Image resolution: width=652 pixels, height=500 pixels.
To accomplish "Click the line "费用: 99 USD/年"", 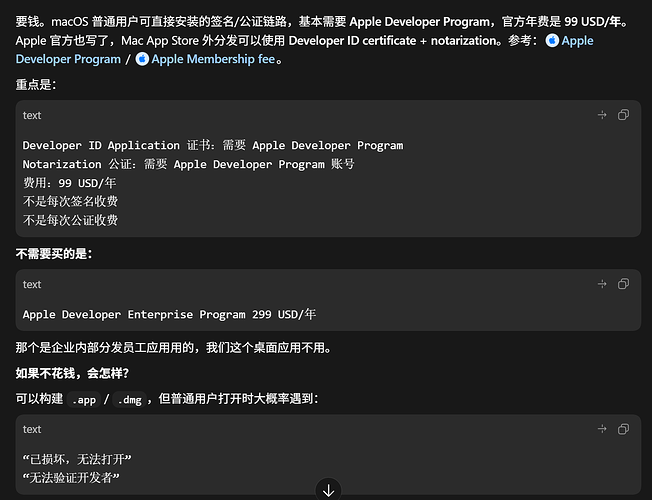I will [69, 183].
